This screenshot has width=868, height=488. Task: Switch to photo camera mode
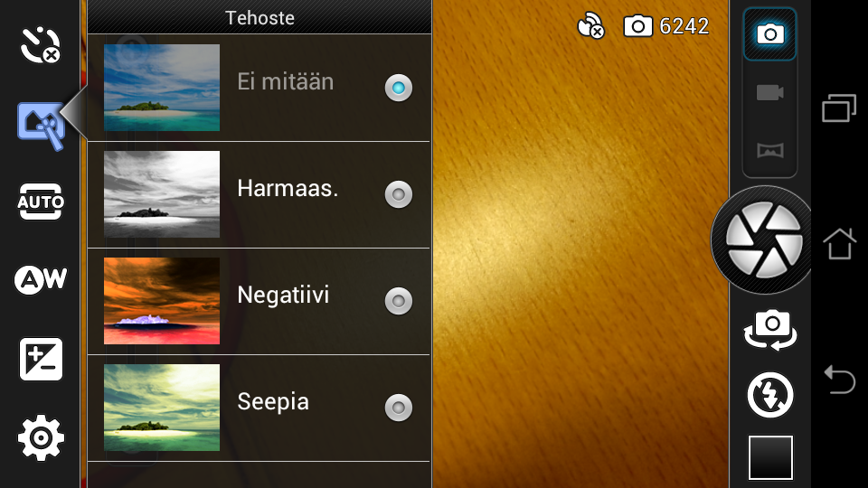tap(770, 34)
